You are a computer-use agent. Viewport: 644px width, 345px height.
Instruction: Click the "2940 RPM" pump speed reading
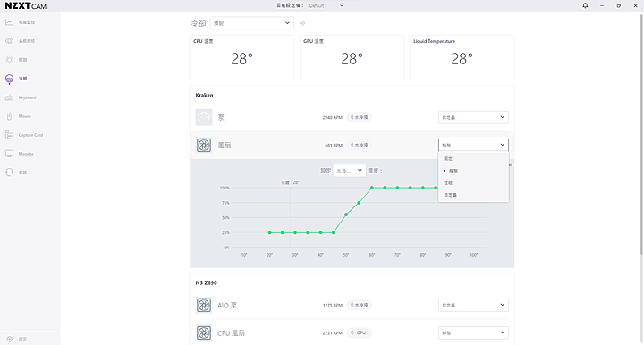coord(332,117)
